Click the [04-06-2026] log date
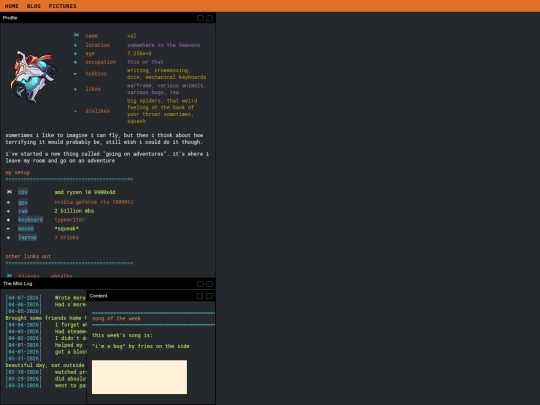The height and width of the screenshot is (405, 540). (x=23, y=304)
